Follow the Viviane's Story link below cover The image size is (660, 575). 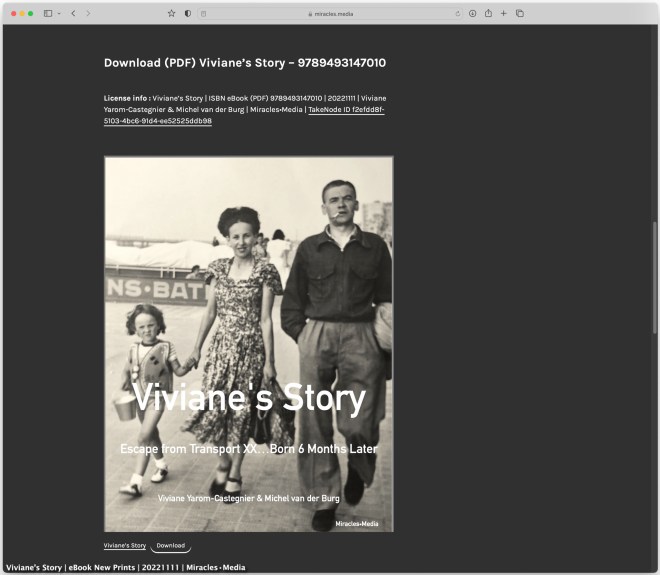(x=125, y=546)
